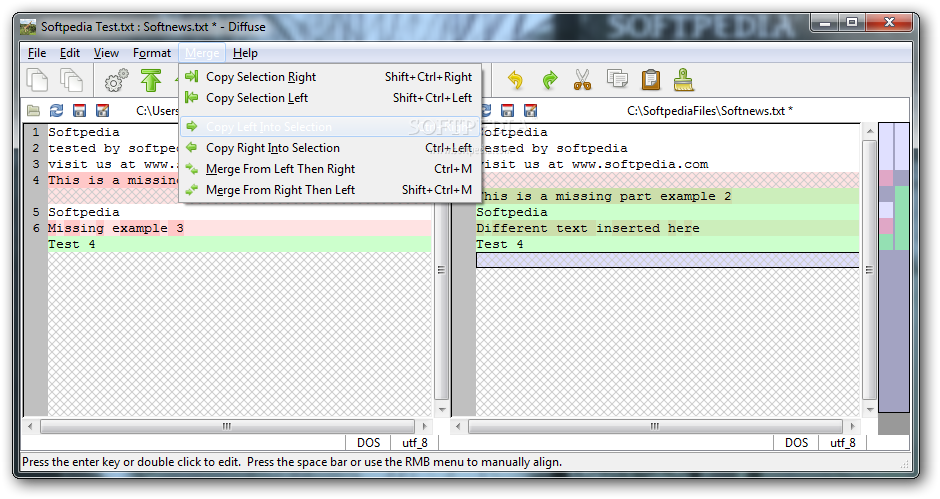940x499 pixels.
Task: Click the Cut scissors icon
Action: click(583, 80)
